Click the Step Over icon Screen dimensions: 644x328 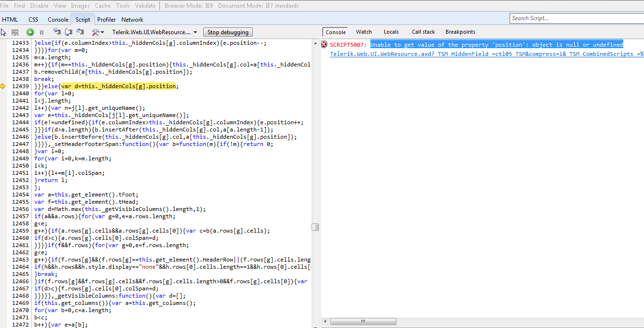tap(68, 32)
